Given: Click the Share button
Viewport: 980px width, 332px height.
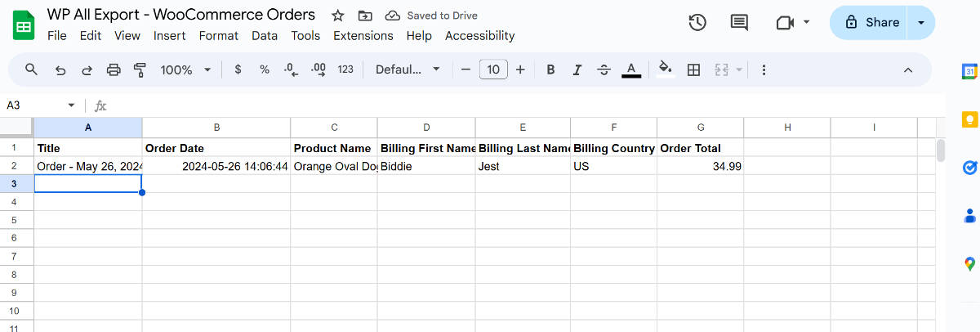Looking at the screenshot, I should (x=871, y=22).
